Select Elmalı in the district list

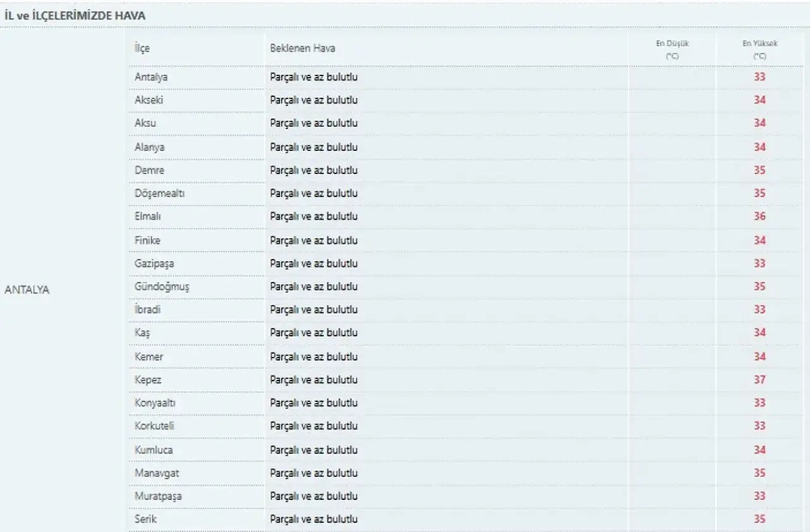pyautogui.click(x=148, y=216)
